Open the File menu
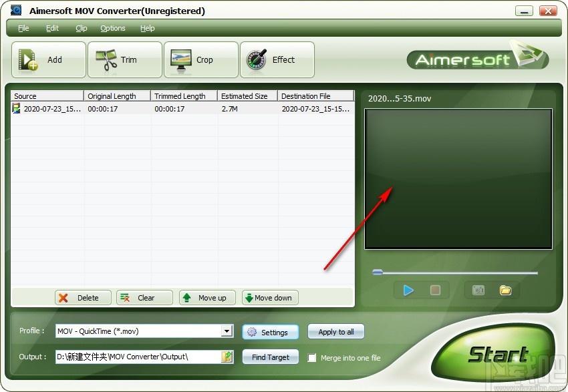The width and height of the screenshot is (568, 392). [x=23, y=28]
